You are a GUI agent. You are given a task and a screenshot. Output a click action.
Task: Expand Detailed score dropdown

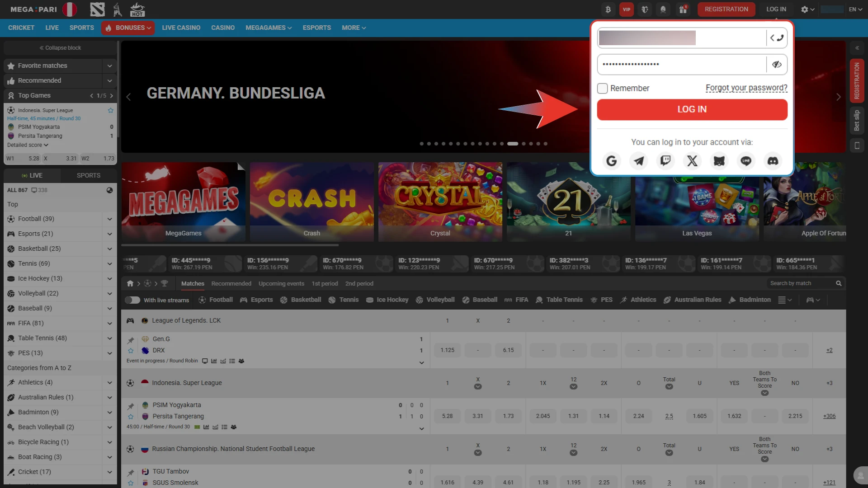[28, 145]
